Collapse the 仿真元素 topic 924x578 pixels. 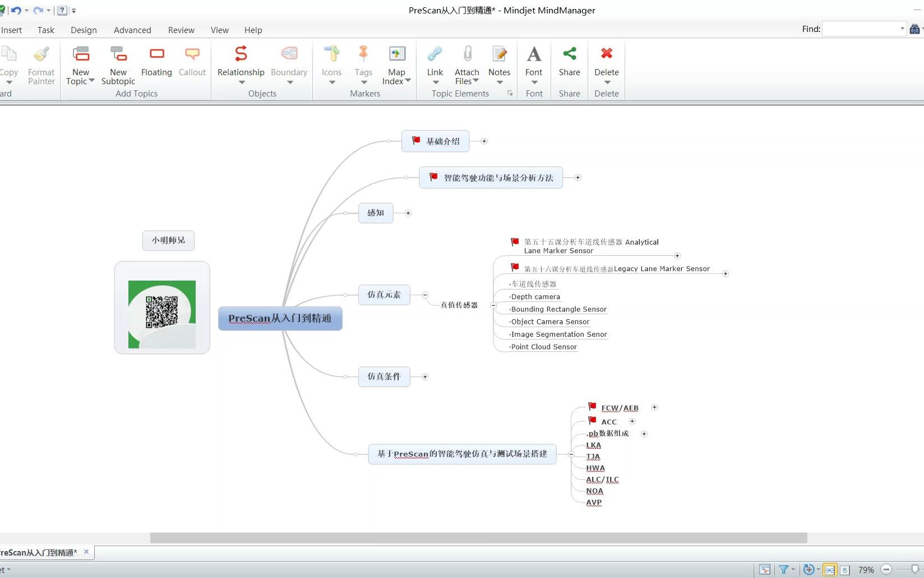click(425, 295)
